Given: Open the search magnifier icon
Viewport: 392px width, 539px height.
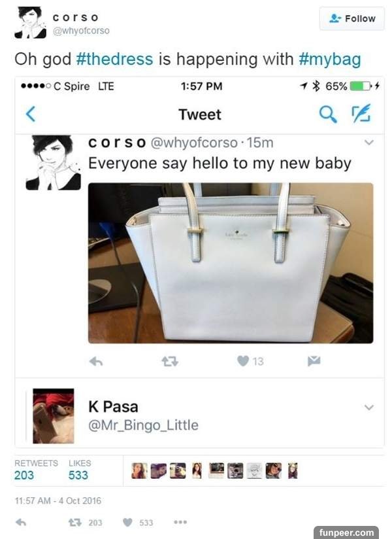Looking at the screenshot, I should 328,114.
